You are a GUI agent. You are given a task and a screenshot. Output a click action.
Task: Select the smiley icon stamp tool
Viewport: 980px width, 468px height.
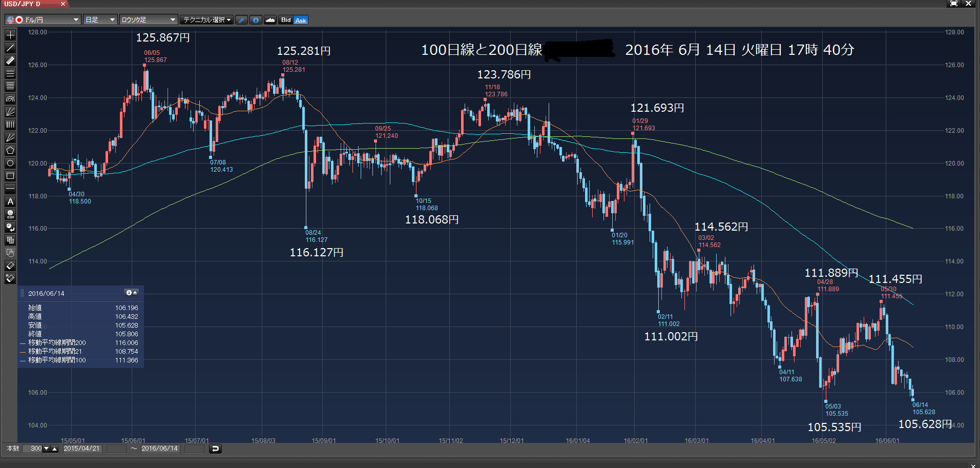coord(10,214)
